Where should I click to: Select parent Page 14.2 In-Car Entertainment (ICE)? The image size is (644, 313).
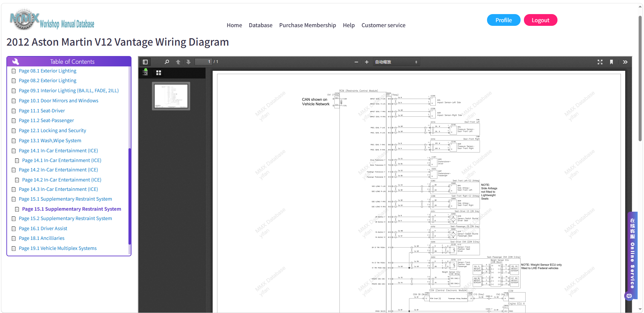click(x=58, y=170)
